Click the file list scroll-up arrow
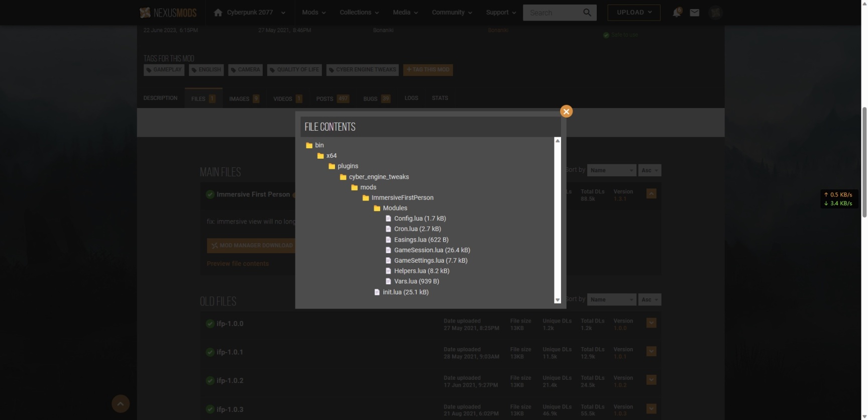Viewport: 868px width, 420px height. [557, 141]
